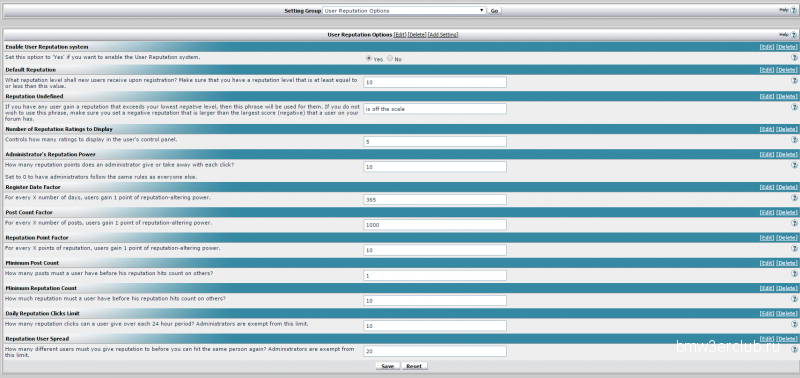Delete the Register Date Factor setting
Viewport: 800px width, 378px height.
786,187
